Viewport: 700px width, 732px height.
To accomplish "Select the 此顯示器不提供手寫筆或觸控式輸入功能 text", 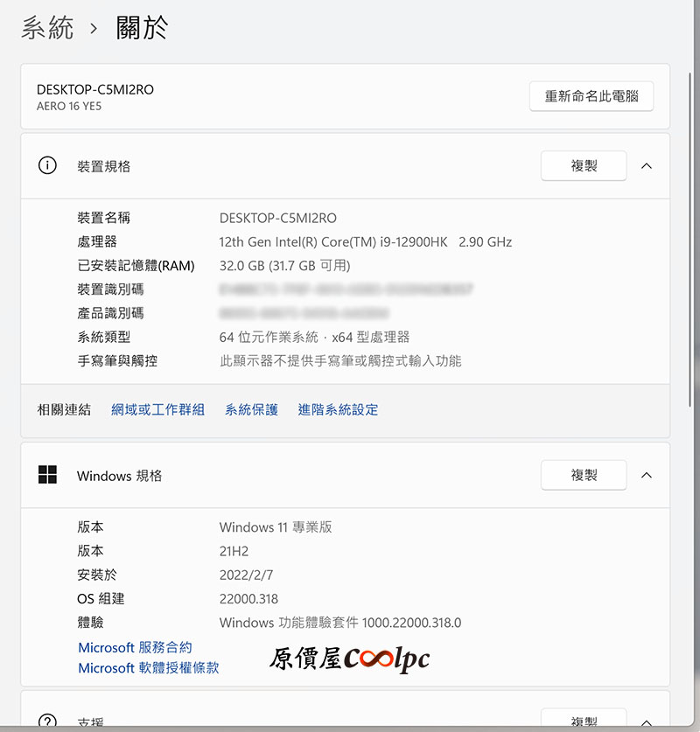I will pyautogui.click(x=340, y=361).
